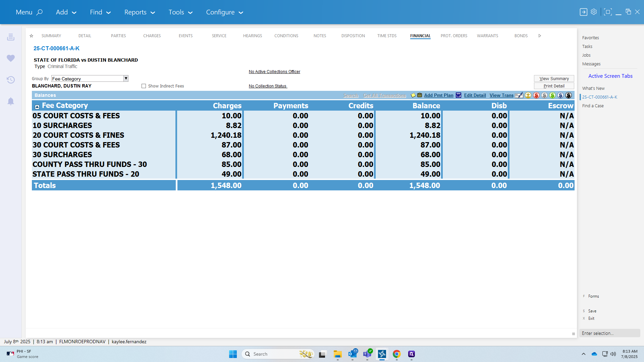Click the arrow to show more tabs
Image resolution: width=644 pixels, height=362 pixels.
[x=540, y=36]
